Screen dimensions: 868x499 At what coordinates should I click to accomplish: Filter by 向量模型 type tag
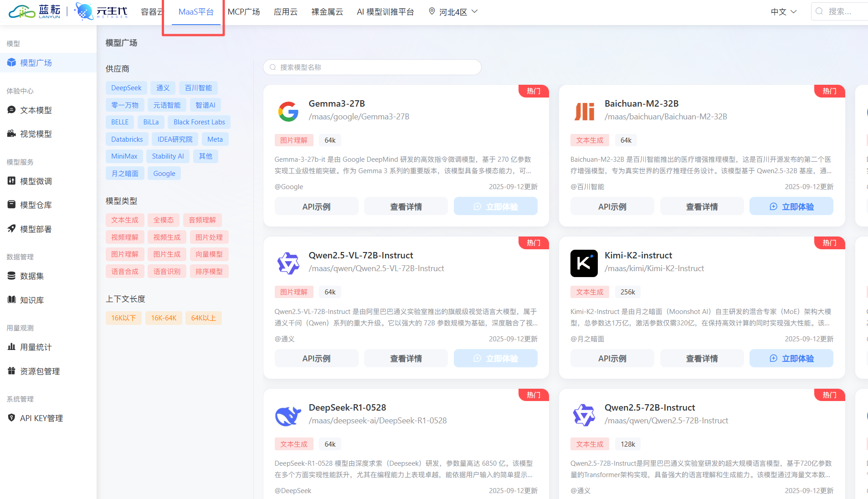(x=209, y=254)
